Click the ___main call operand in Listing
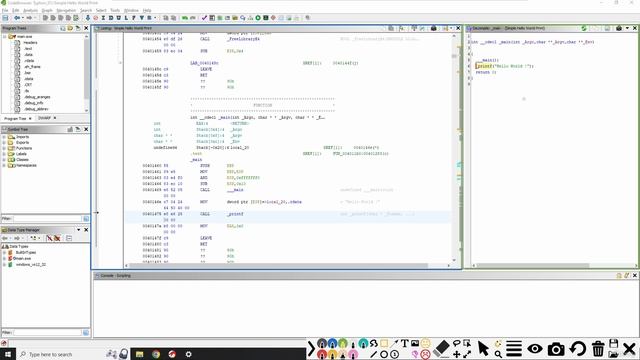The image size is (640, 360). pyautogui.click(x=235, y=190)
